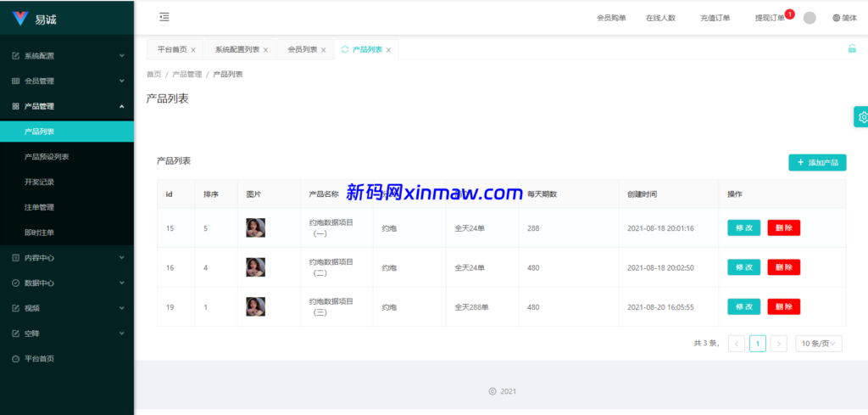Click the 数据中心 checkmark icon

tap(15, 283)
